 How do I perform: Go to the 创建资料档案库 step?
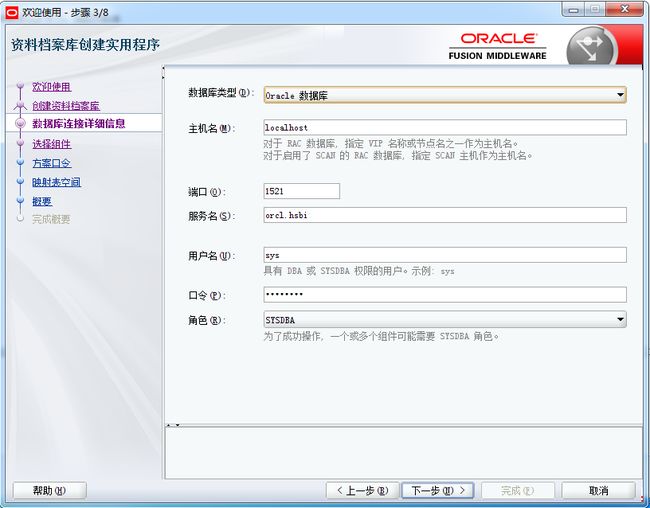[x=66, y=106]
